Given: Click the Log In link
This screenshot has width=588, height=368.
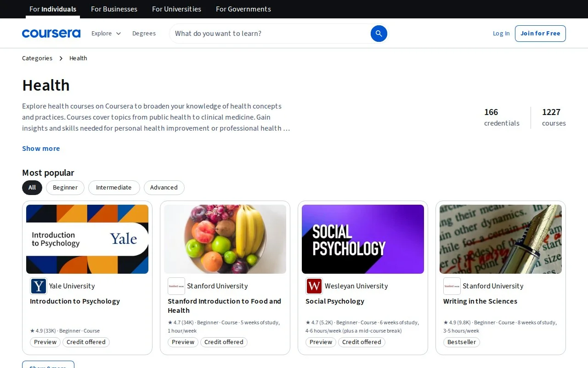Looking at the screenshot, I should point(501,33).
